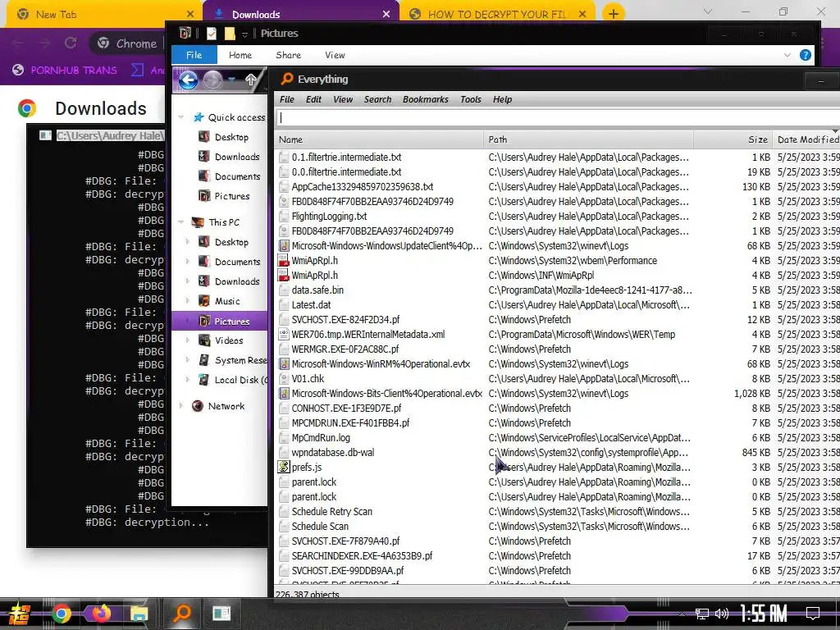This screenshot has height=630, width=840.
Task: Open the Search menu in Everything
Action: (x=377, y=99)
